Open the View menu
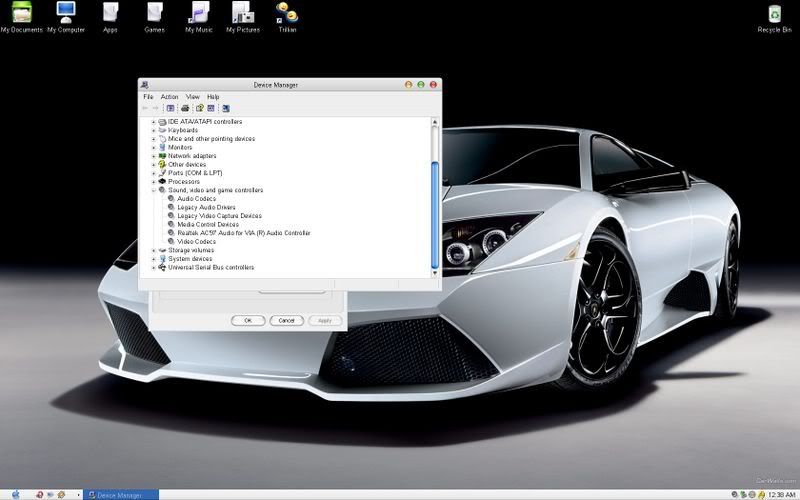Screen dimensions: 800x500 (193, 97)
